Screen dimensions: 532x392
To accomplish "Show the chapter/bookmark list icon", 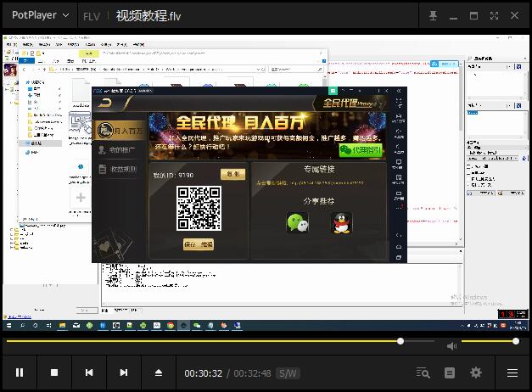I will coord(450,372).
